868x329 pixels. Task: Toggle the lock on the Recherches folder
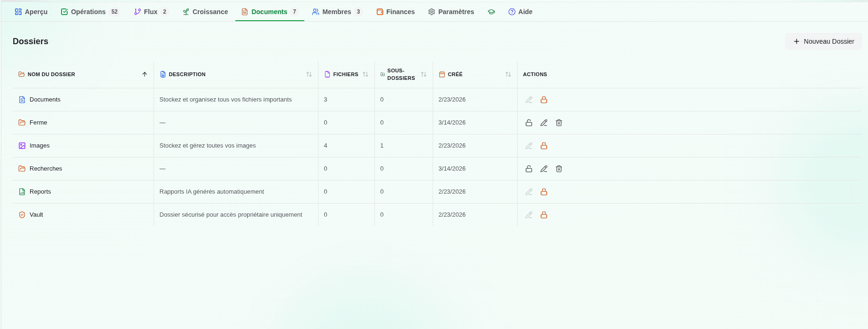tap(529, 169)
